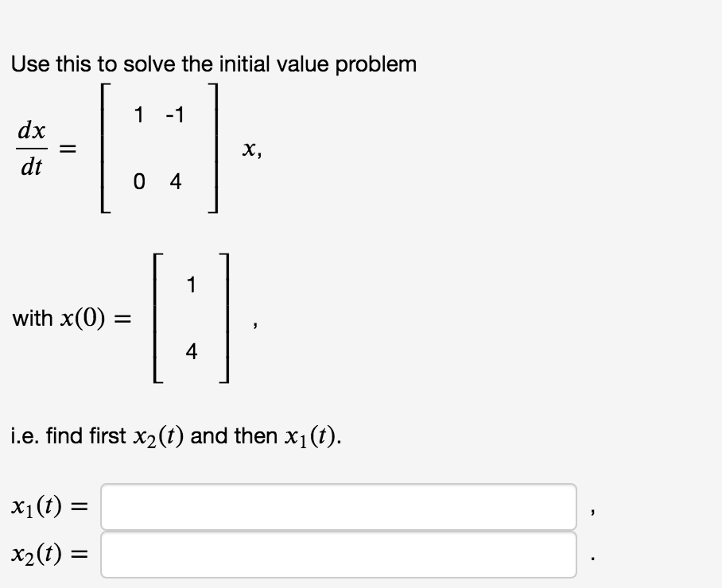This screenshot has width=722, height=588.
Task: Click the x variable following the matrix
Action: (x=246, y=149)
